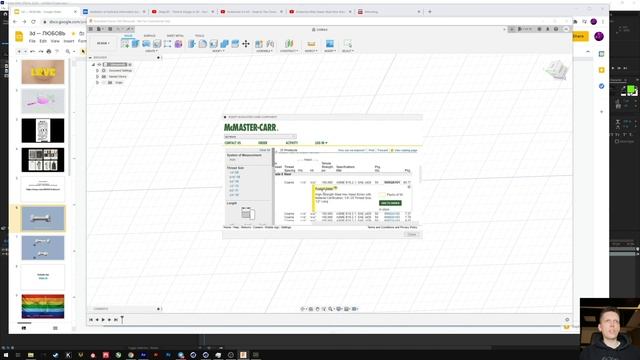
Task: Click the Pan hand icon in navigation bar
Action: pos(317,309)
